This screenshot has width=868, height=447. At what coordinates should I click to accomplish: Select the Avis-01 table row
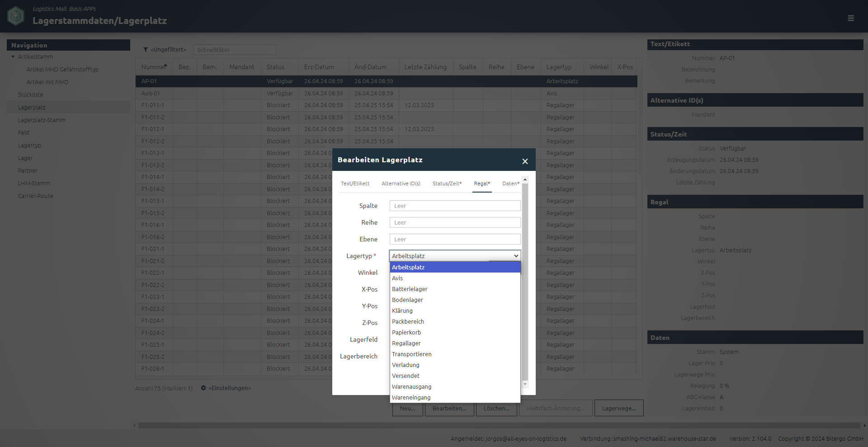pyautogui.click(x=387, y=93)
